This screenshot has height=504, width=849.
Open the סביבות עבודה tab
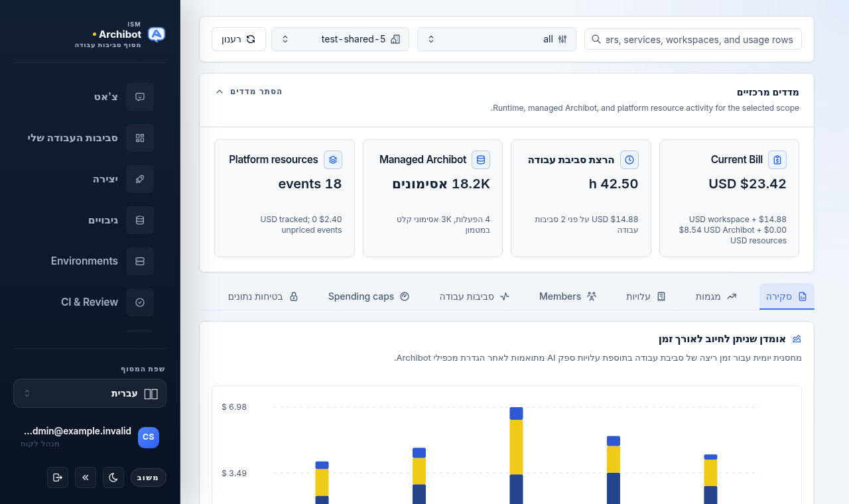[x=475, y=296]
